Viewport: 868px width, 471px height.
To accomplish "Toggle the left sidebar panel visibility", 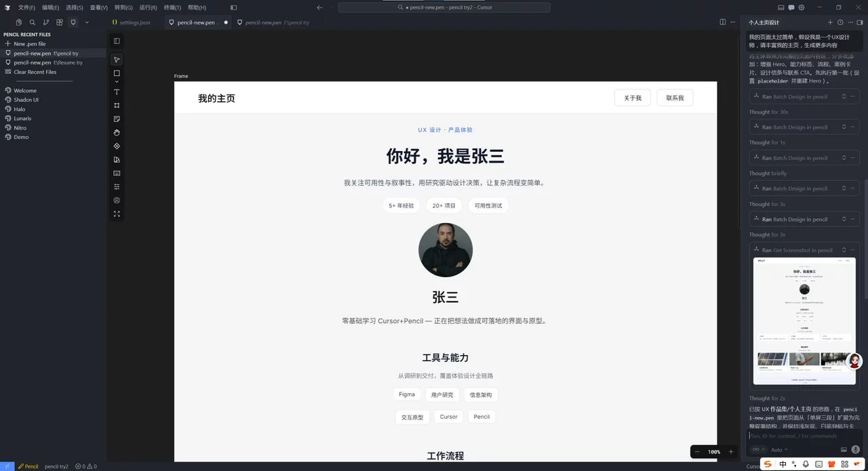I will [116, 41].
